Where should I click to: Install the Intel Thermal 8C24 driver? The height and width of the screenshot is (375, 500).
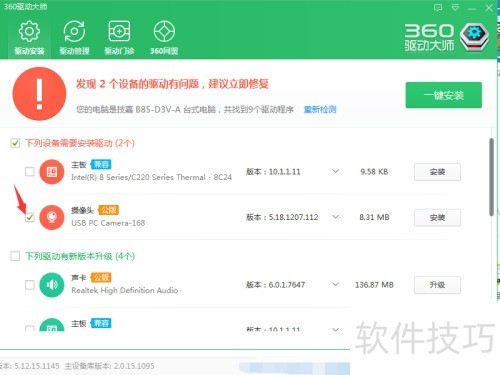point(437,172)
